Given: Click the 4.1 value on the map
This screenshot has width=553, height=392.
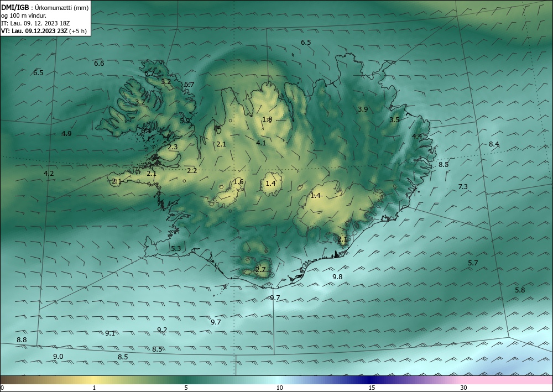Looking at the screenshot, I should click(261, 143).
